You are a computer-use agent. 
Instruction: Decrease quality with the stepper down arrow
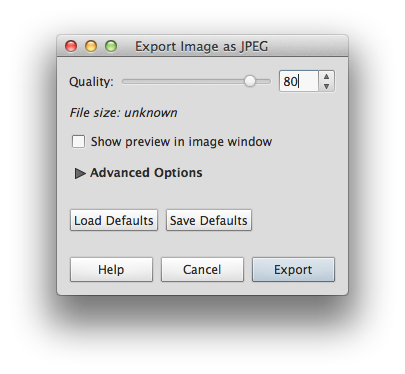327,86
